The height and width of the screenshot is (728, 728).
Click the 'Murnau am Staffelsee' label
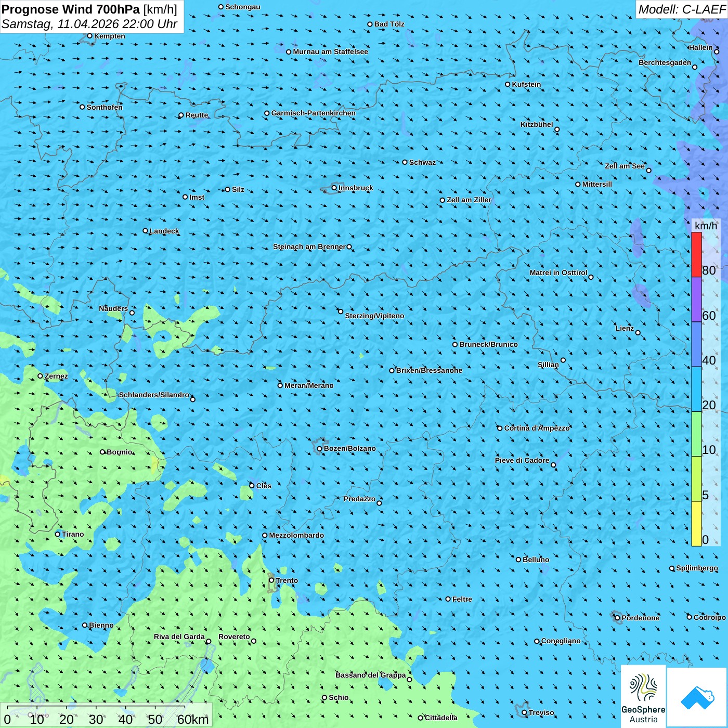click(331, 51)
